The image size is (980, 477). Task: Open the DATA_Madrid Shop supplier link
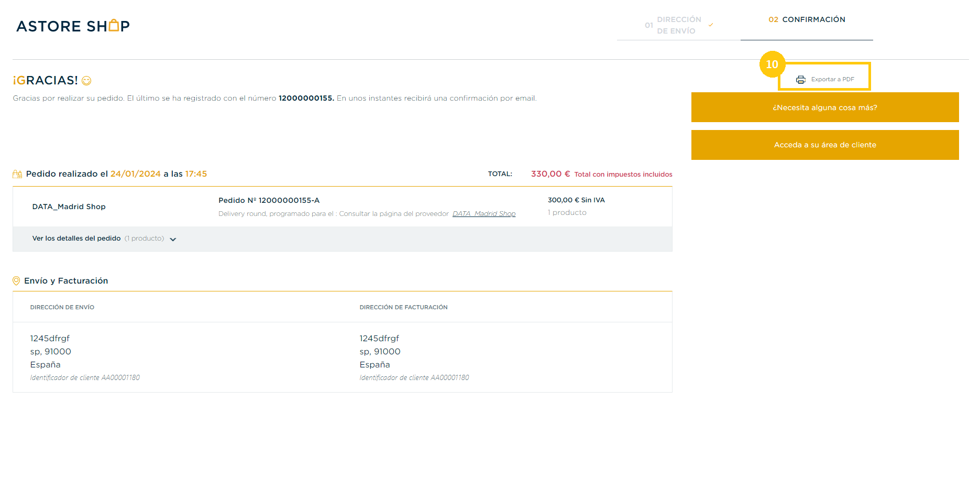click(x=484, y=214)
